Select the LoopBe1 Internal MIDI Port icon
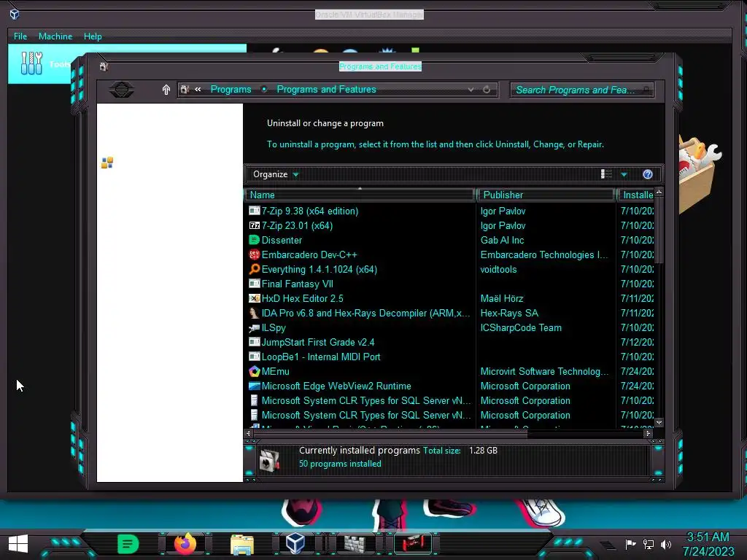Screen dimensions: 747x560 point(255,357)
